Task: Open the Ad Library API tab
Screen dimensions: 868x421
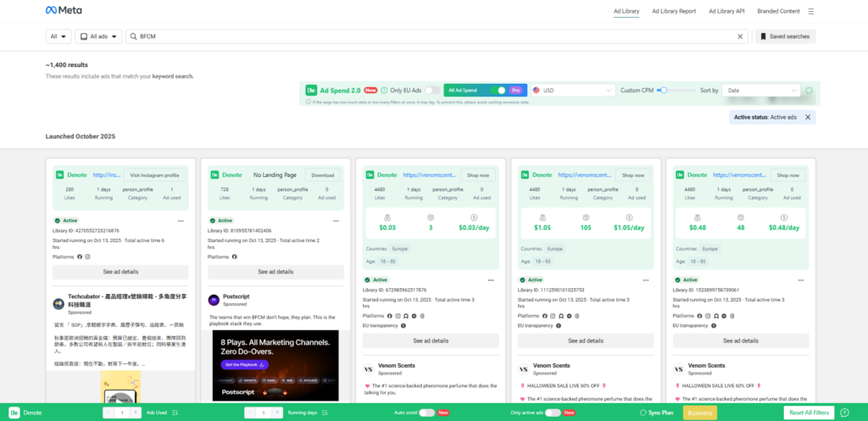Action: point(726,11)
